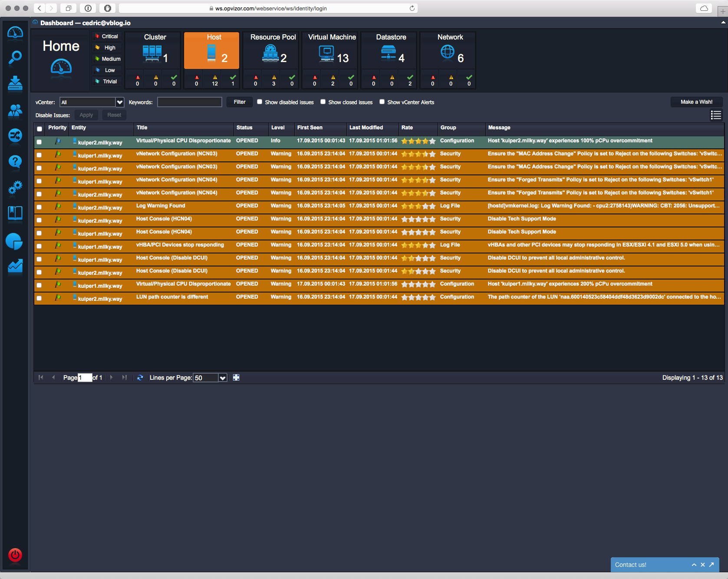The image size is (728, 579).
Task: Click the list view icon above table
Action: [x=716, y=115]
